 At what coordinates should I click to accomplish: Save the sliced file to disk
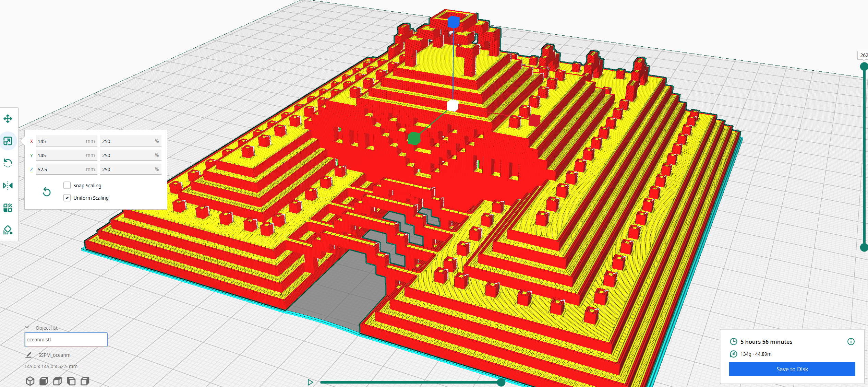point(792,369)
